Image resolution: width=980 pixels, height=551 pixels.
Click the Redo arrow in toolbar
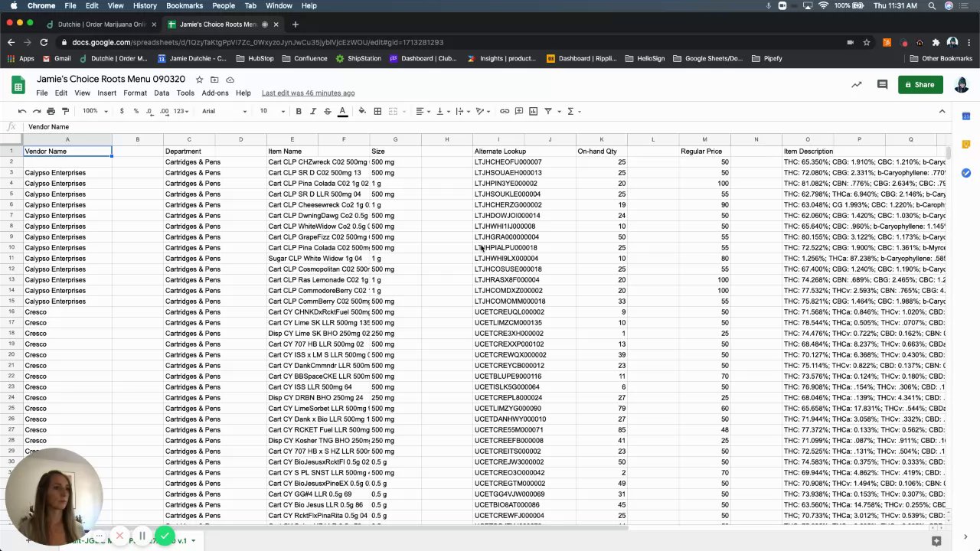pyautogui.click(x=36, y=111)
